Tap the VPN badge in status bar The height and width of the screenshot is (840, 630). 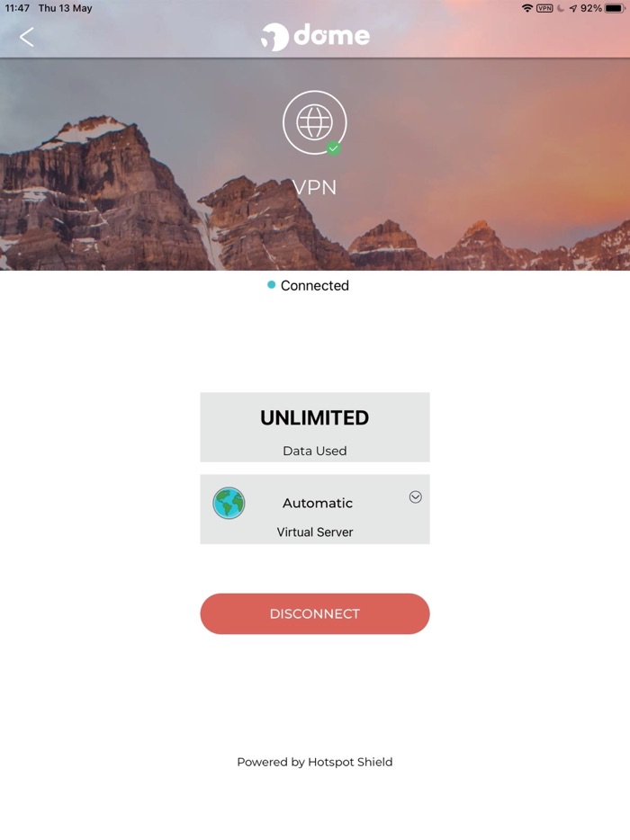[x=544, y=8]
